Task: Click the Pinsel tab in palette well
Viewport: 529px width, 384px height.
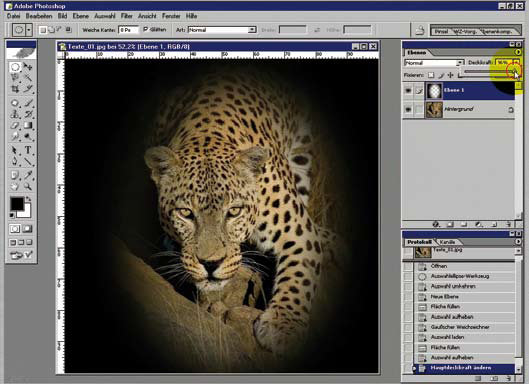Action: pos(441,31)
